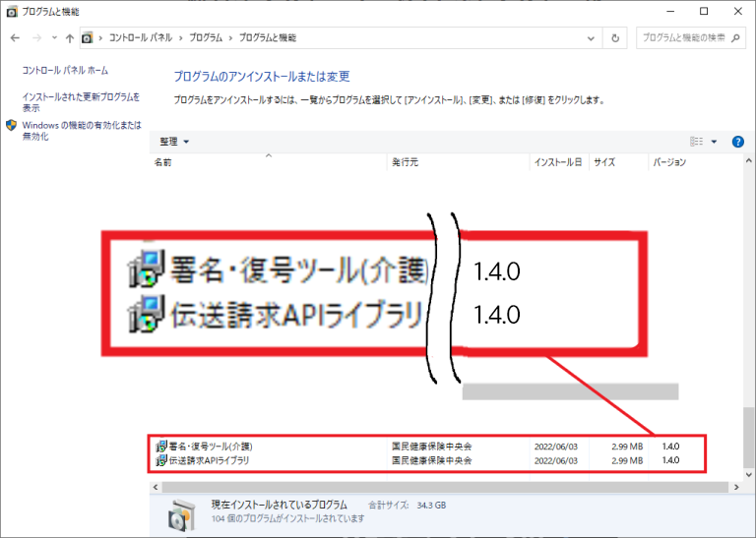
Task: Select プログラム breadcrumb in address bar
Action: pyautogui.click(x=206, y=37)
